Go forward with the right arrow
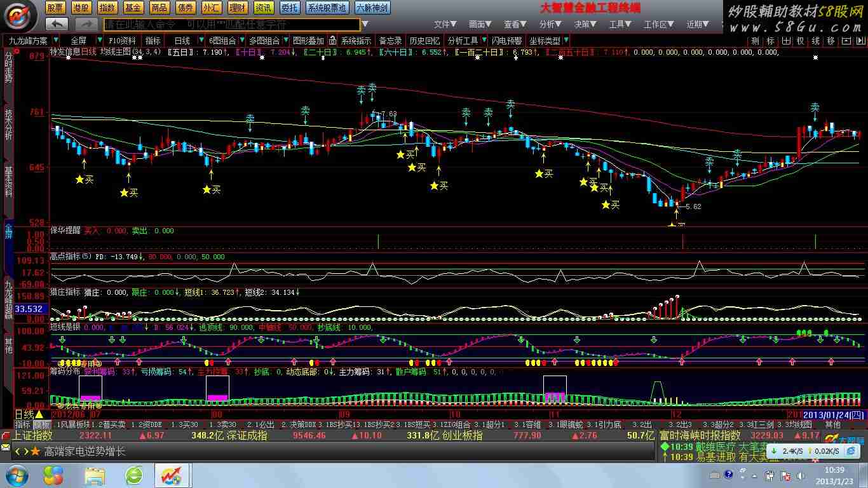The width and height of the screenshot is (868, 488). click(86, 24)
